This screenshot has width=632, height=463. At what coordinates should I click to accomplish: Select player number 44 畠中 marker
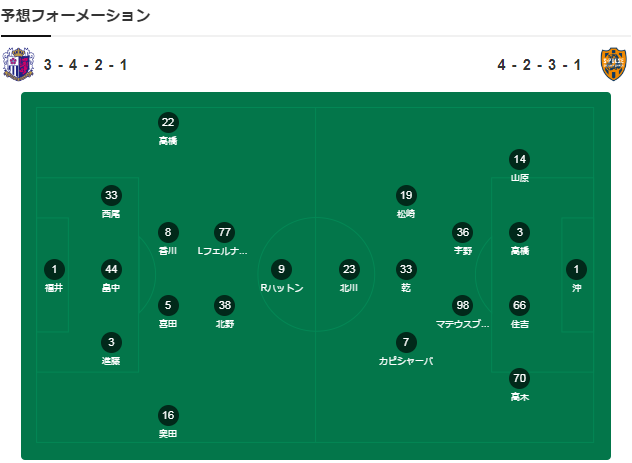pyautogui.click(x=111, y=269)
